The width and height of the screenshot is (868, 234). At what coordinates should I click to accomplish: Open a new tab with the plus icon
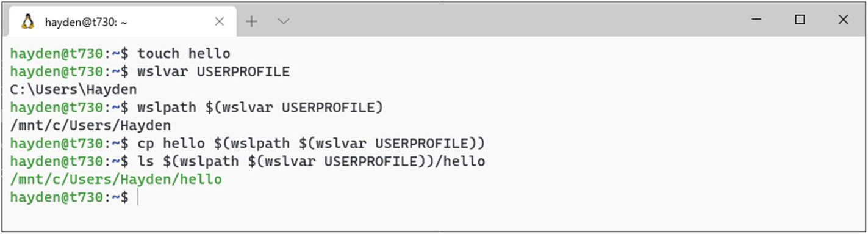click(251, 21)
